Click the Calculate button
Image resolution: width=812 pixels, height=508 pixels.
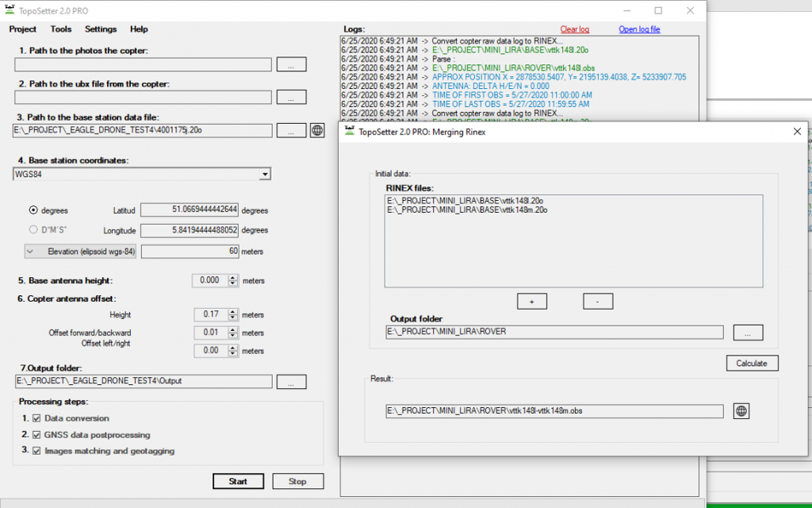[752, 364]
